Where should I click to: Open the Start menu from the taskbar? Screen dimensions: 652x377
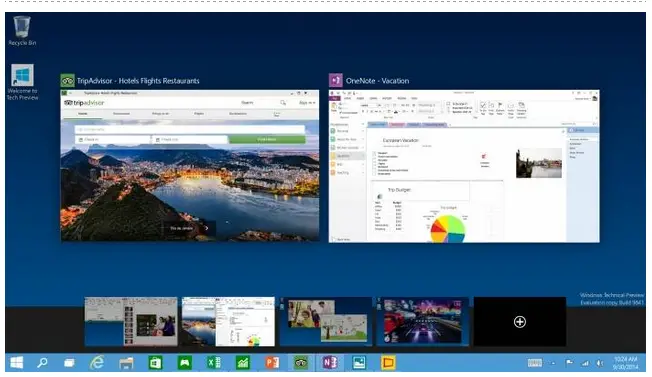(x=16, y=363)
